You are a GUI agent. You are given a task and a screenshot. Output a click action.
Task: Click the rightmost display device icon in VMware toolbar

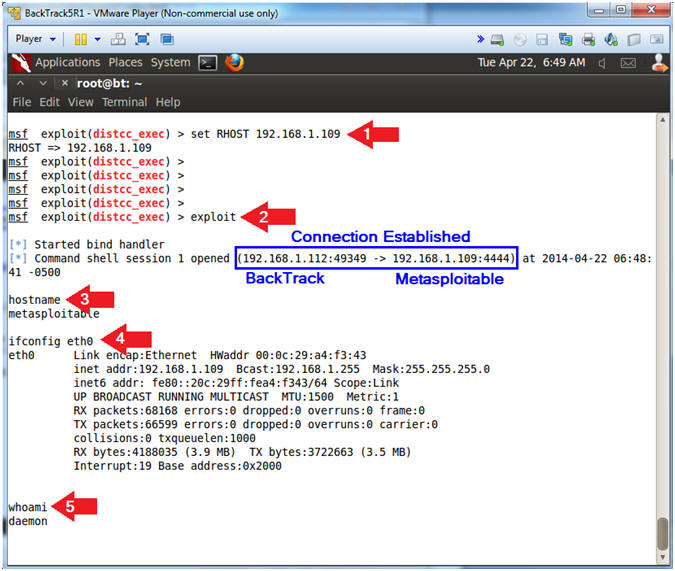(x=656, y=40)
